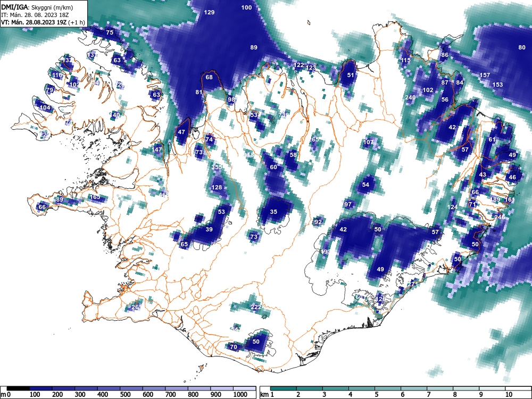Click the visibility value 39

(209, 229)
